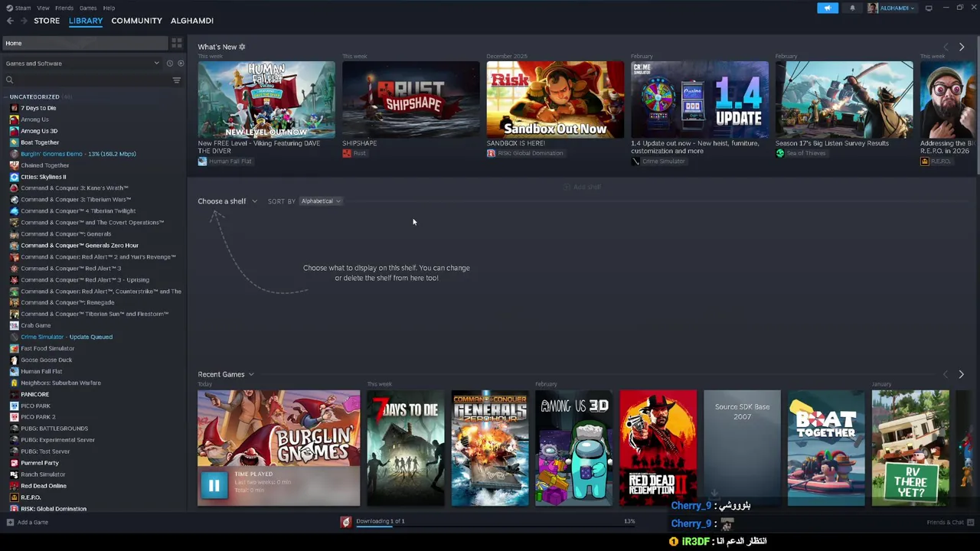Select Boat Together in library list

pos(40,142)
